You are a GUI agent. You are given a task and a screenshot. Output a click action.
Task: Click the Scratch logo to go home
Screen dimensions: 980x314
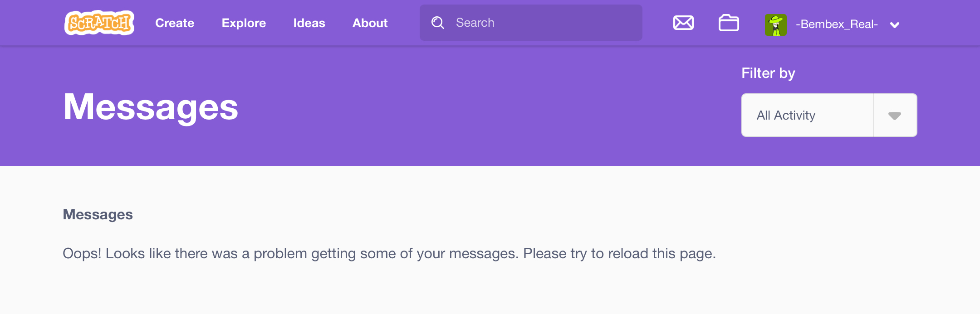(100, 23)
